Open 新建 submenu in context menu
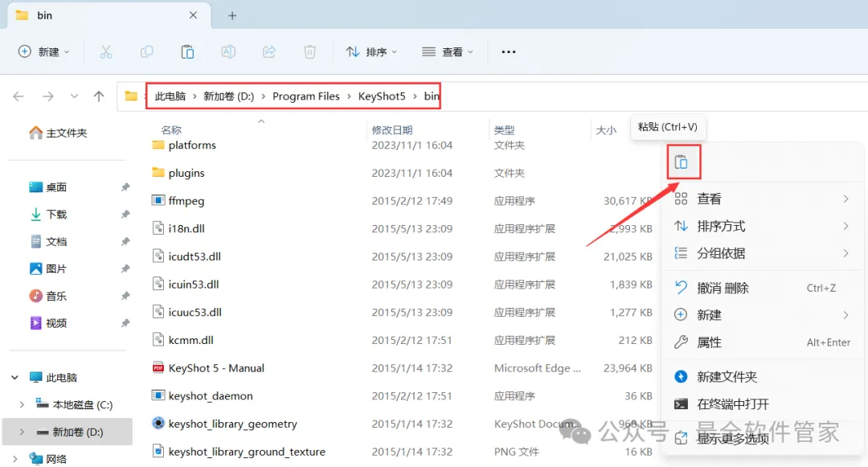868x467 pixels. pos(762,315)
